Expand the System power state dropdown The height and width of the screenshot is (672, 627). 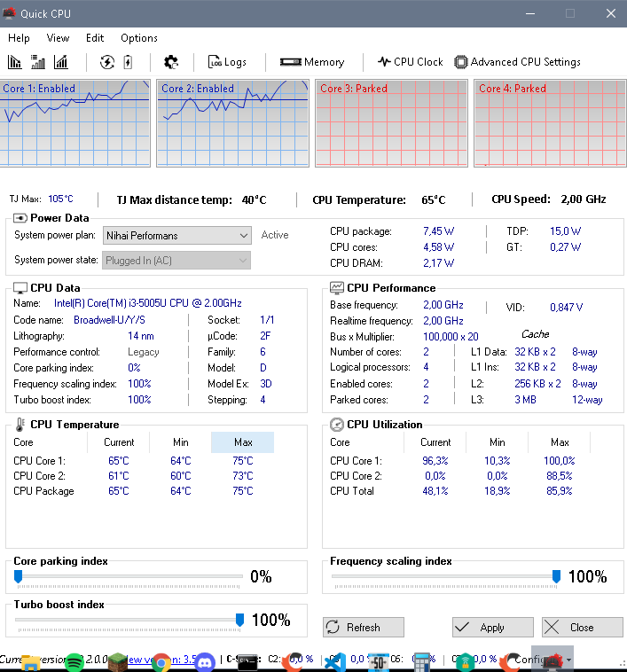pyautogui.click(x=176, y=261)
